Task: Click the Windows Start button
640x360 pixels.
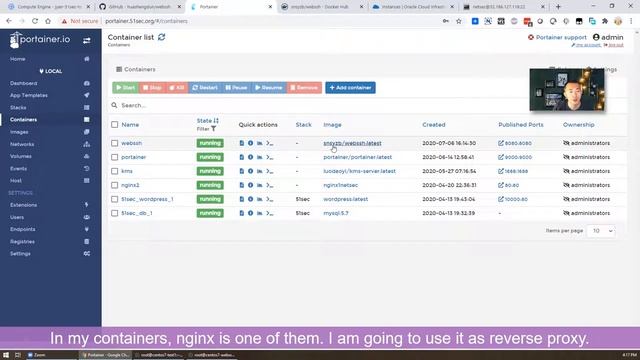Action: click(x=6, y=355)
